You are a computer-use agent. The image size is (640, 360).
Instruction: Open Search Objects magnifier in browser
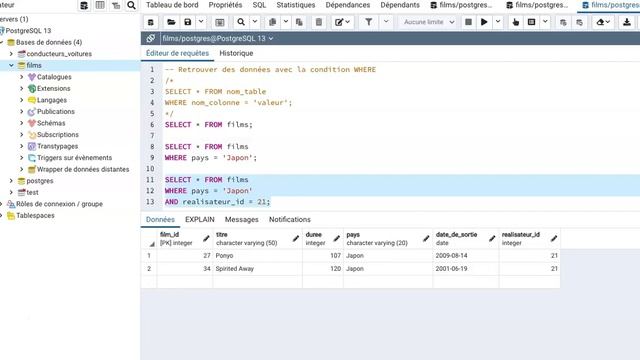click(131, 5)
